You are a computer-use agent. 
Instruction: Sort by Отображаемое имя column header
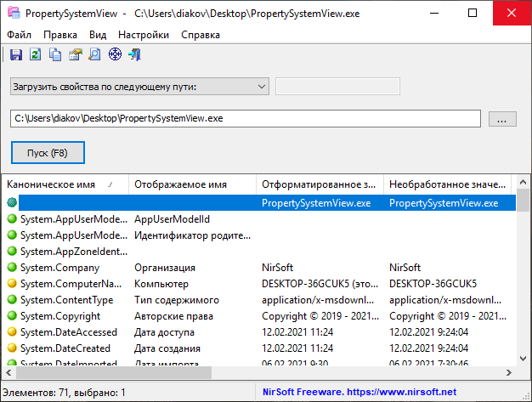pos(192,184)
